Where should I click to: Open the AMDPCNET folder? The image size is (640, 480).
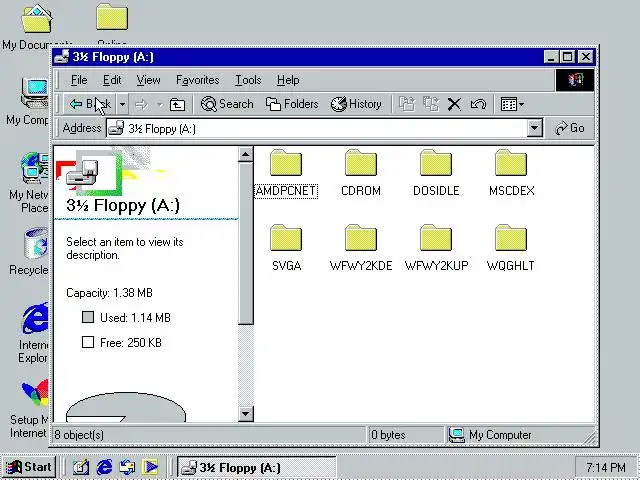[286, 173]
